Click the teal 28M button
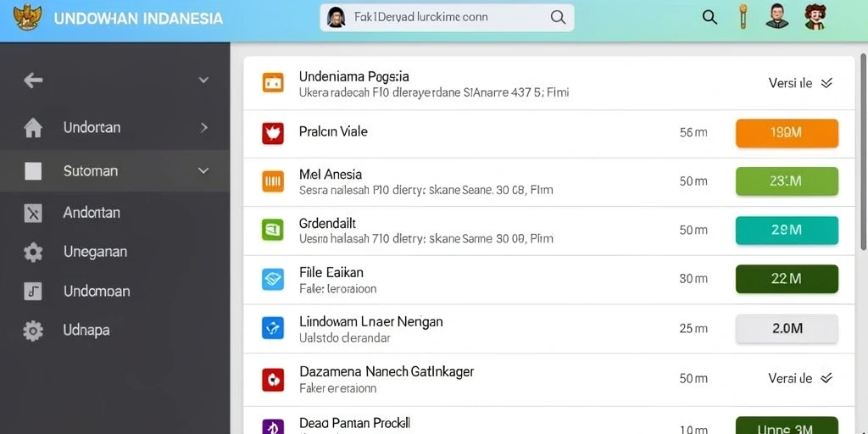Screen dimensions: 868x434 coord(787,231)
